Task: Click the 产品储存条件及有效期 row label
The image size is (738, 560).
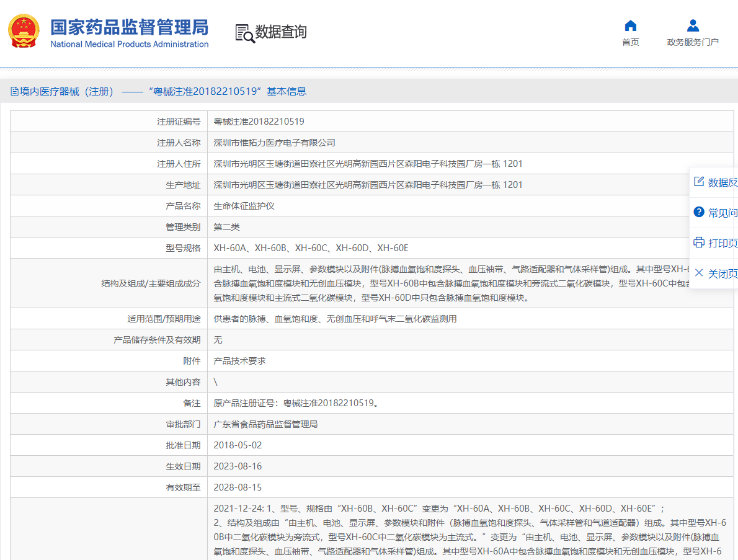Action: pos(157,340)
